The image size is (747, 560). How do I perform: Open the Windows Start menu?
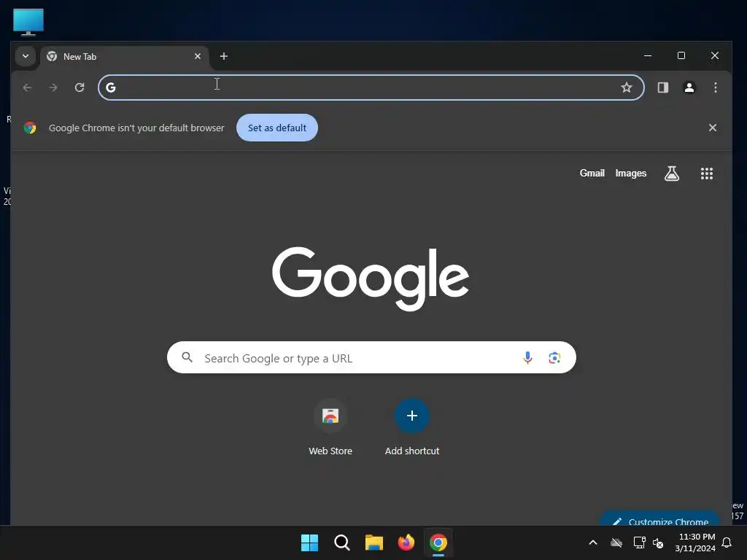coord(309,542)
